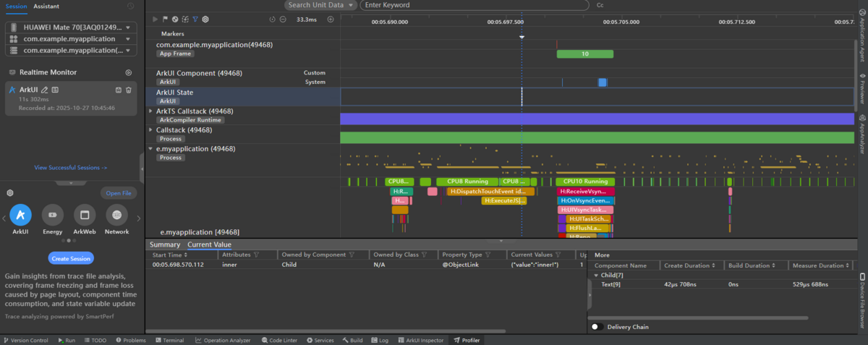Switch to the Assistant tab
This screenshot has height=345, width=868.
coord(46,6)
